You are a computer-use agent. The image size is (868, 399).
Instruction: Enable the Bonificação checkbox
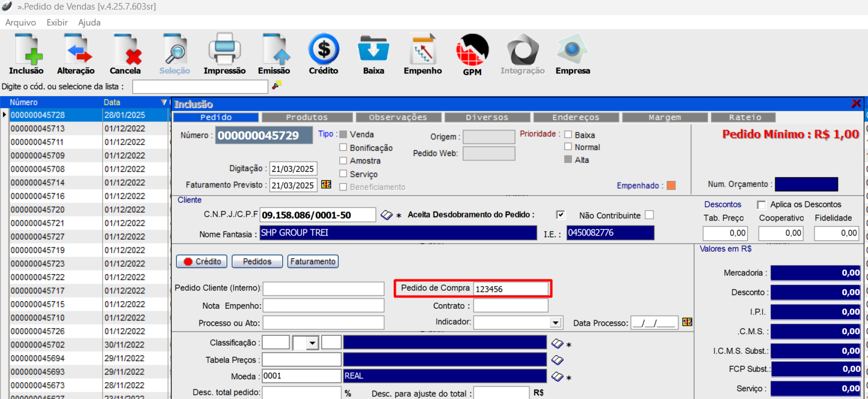(x=343, y=148)
